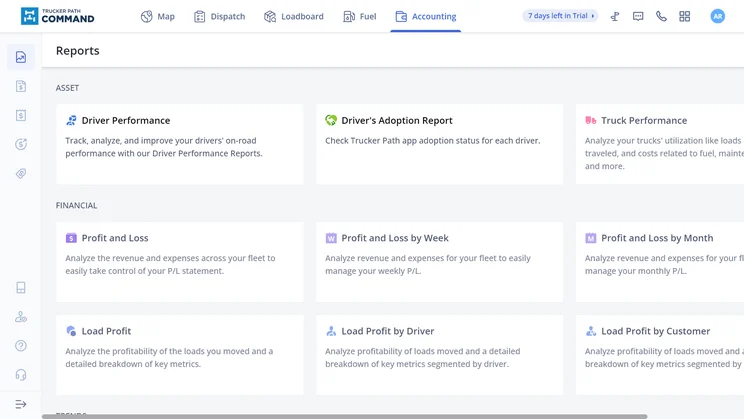Viewport: 744px width, 419px height.
Task: Open the user location icon in sidebar
Action: [x=21, y=317]
